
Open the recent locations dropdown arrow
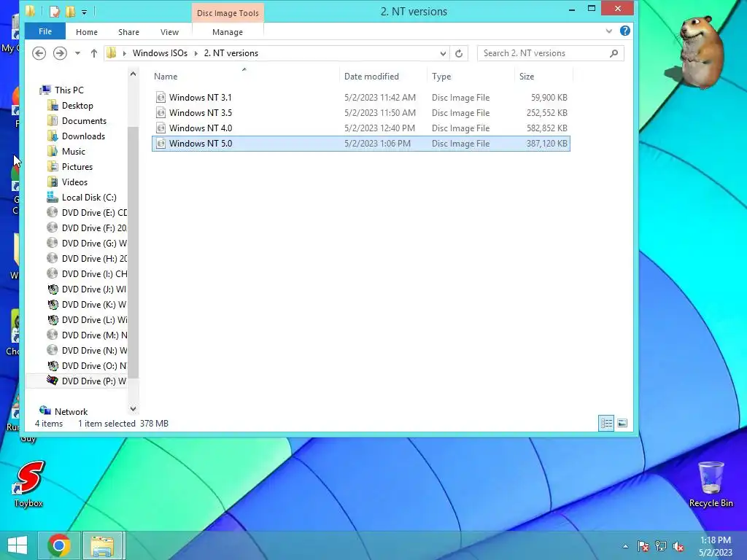pyautogui.click(x=77, y=53)
